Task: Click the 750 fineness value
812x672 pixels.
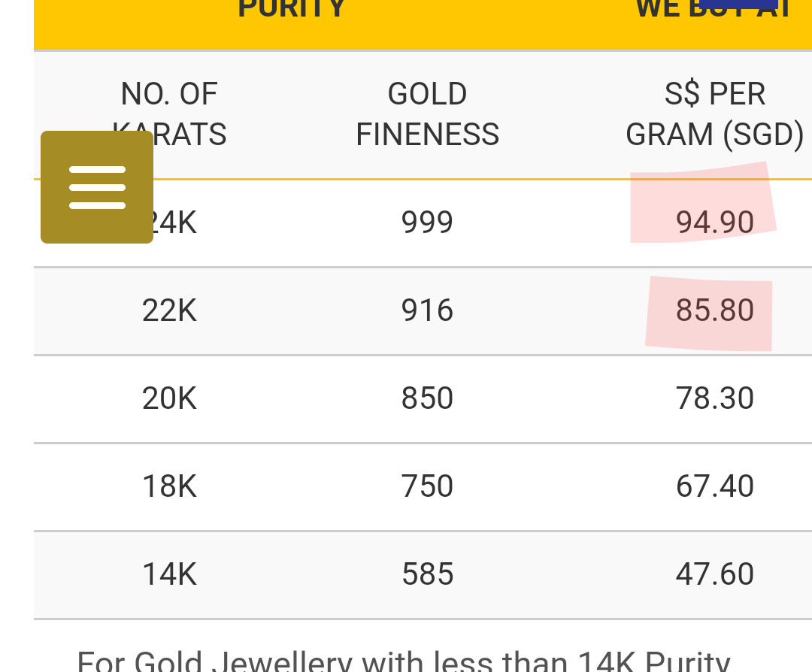Action: (x=427, y=486)
